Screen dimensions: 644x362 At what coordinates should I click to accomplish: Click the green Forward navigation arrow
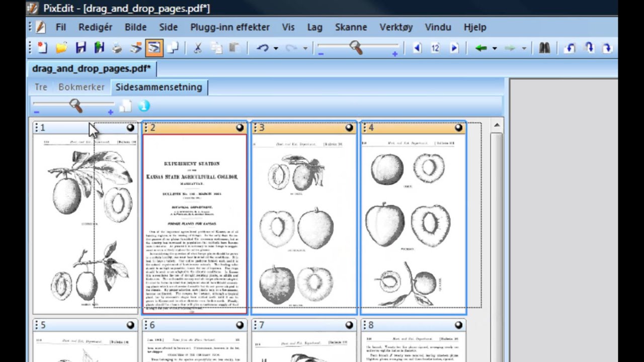[510, 48]
